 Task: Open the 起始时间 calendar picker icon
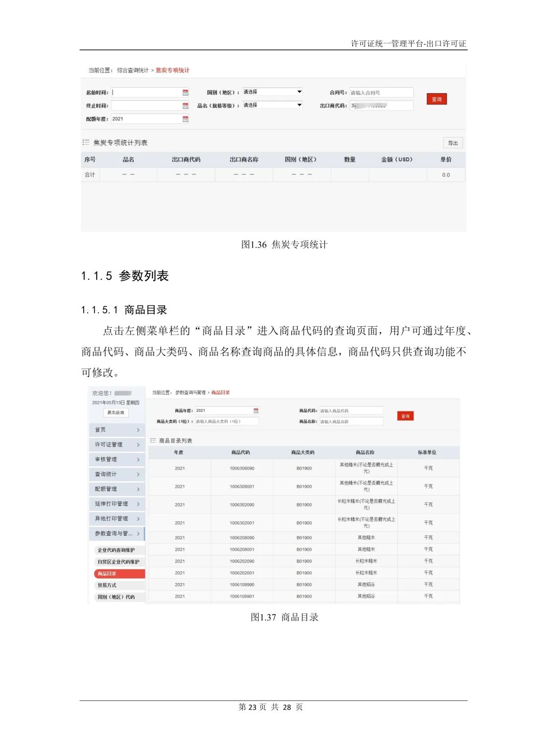[185, 93]
